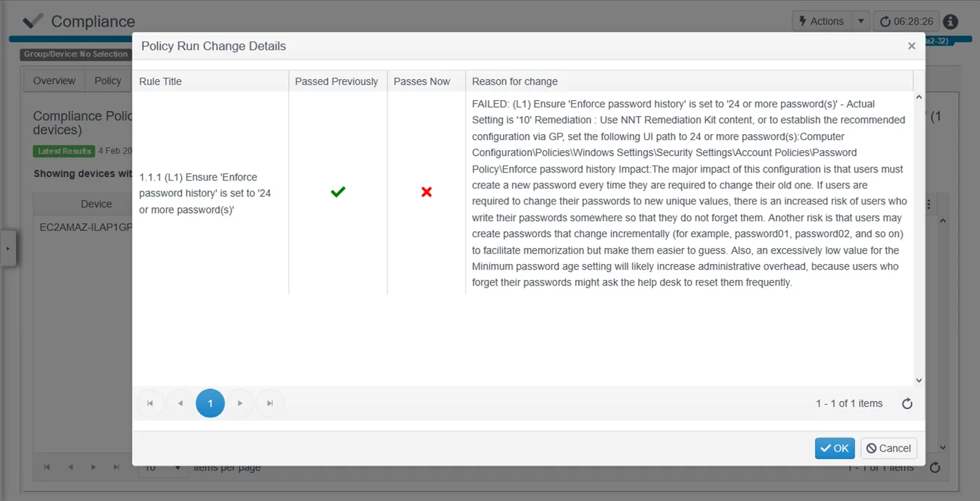The image size is (980, 501).
Task: Go to first page in dialog pager
Action: coord(150,403)
